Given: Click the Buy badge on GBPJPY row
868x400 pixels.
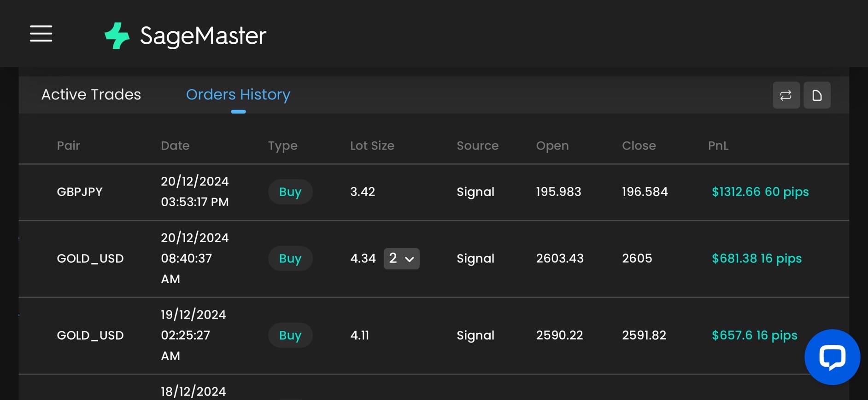Looking at the screenshot, I should tap(290, 192).
